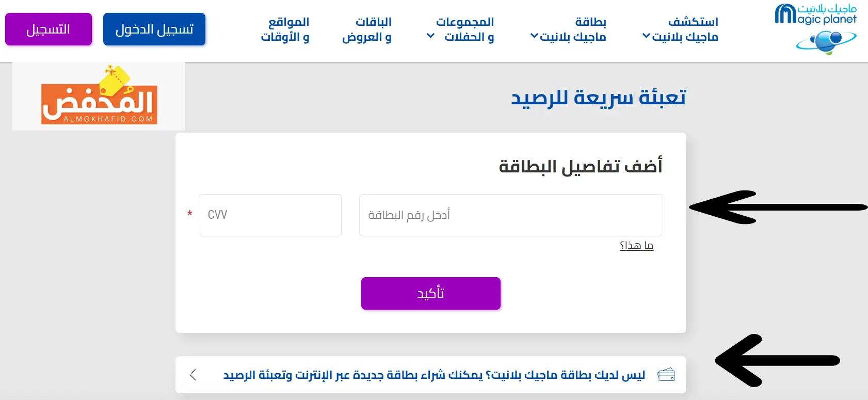
Task: Open the الباقات و العروض menu item
Action: click(x=367, y=29)
